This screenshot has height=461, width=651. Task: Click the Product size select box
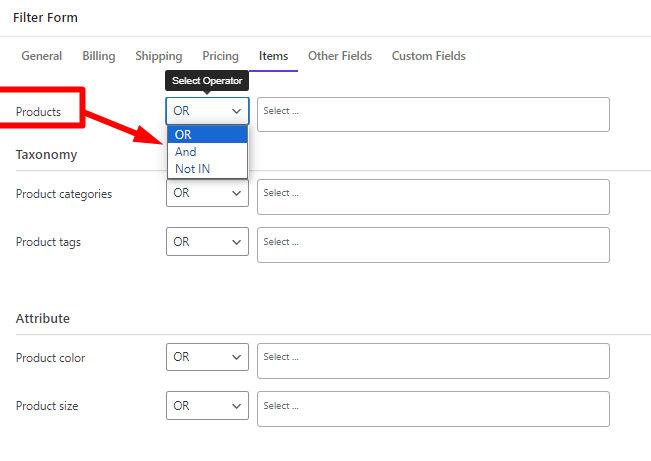coord(433,409)
